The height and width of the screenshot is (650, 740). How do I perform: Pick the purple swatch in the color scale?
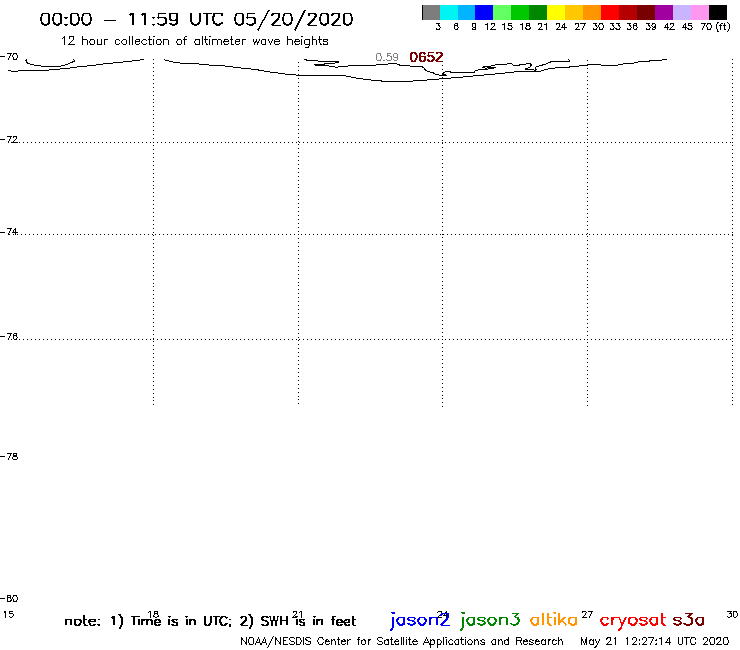point(664,12)
